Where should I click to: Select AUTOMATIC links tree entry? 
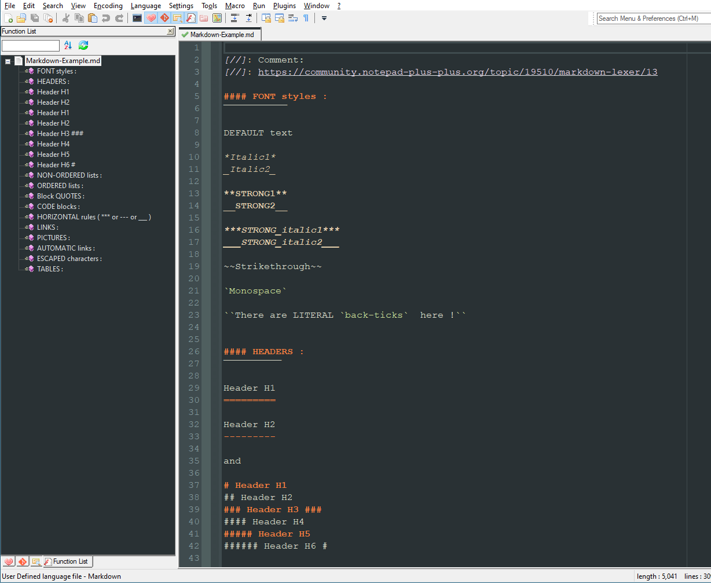point(65,248)
